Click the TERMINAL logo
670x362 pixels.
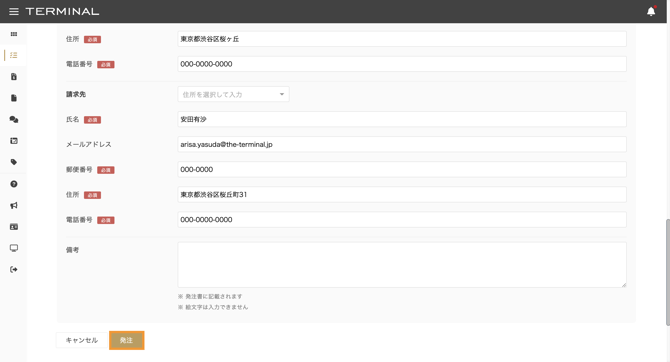pos(62,12)
